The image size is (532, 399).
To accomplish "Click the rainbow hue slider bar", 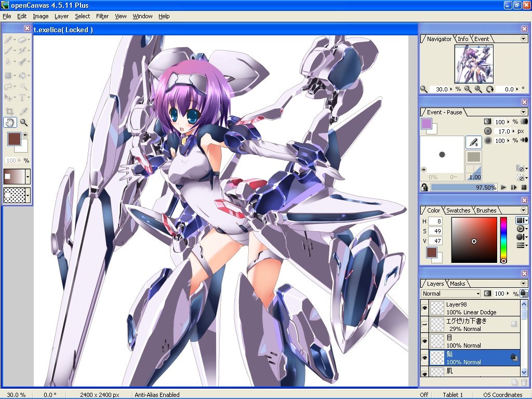I will click(503, 240).
